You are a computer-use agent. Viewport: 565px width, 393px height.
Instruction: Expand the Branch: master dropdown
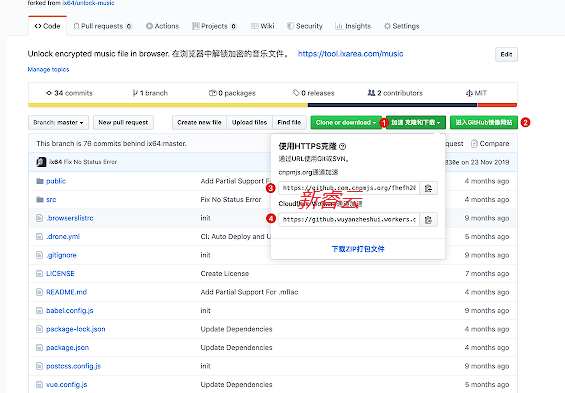[58, 122]
